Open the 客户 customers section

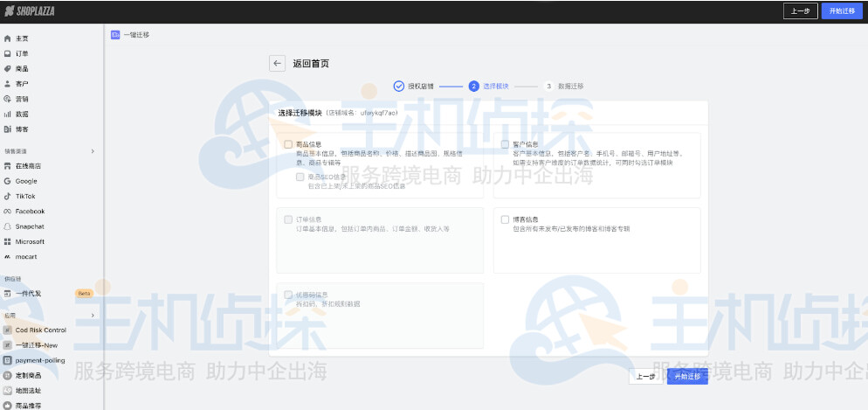click(x=22, y=84)
